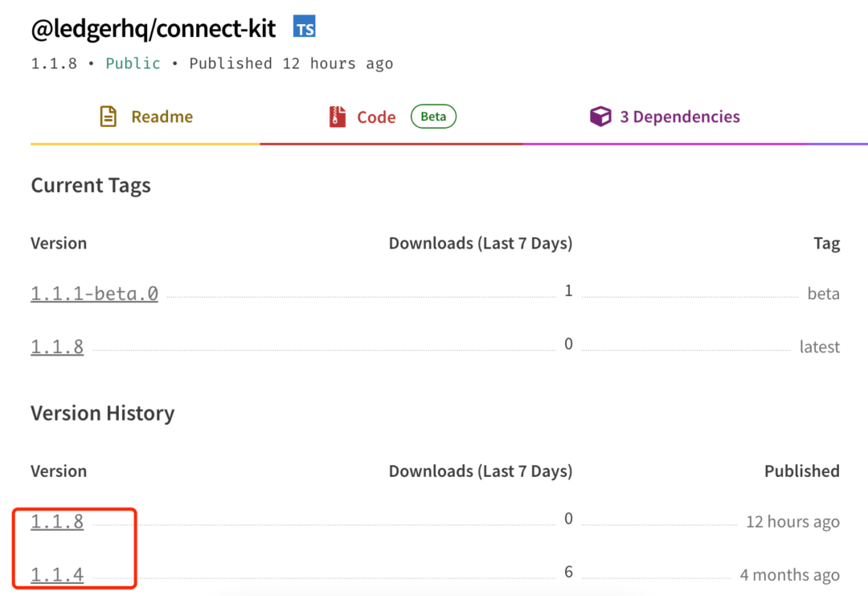Open version 1.1.1-beta.0 link
Image resolution: width=868 pixels, height=596 pixels.
[x=94, y=293]
